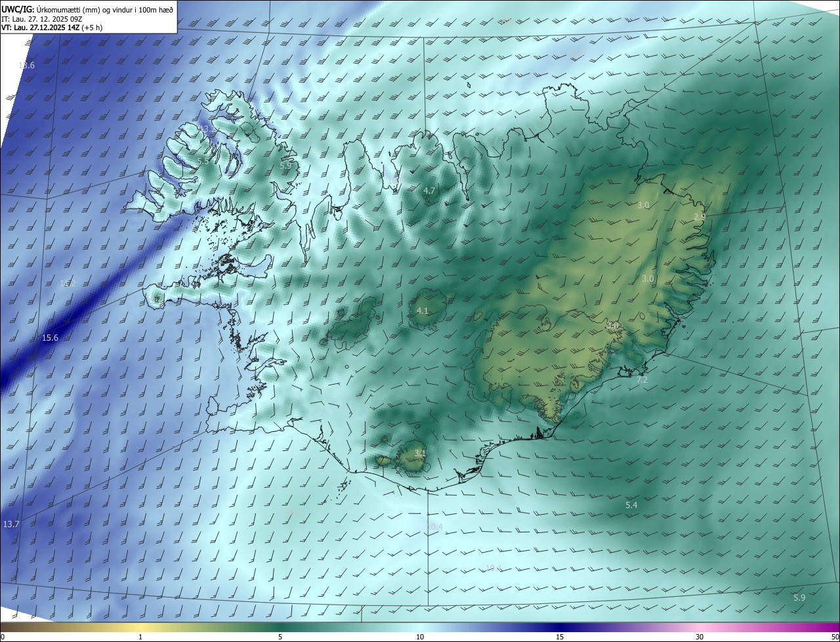Click the color scale tick label 1

coord(140,637)
